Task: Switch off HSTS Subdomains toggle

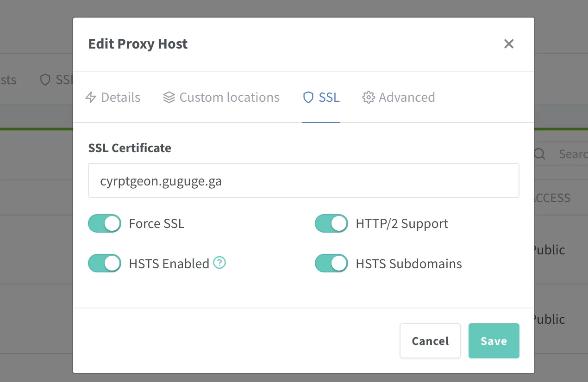Action: tap(332, 264)
